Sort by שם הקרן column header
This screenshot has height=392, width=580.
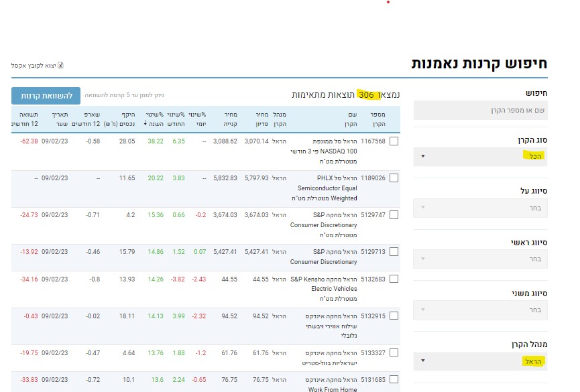coord(350,119)
